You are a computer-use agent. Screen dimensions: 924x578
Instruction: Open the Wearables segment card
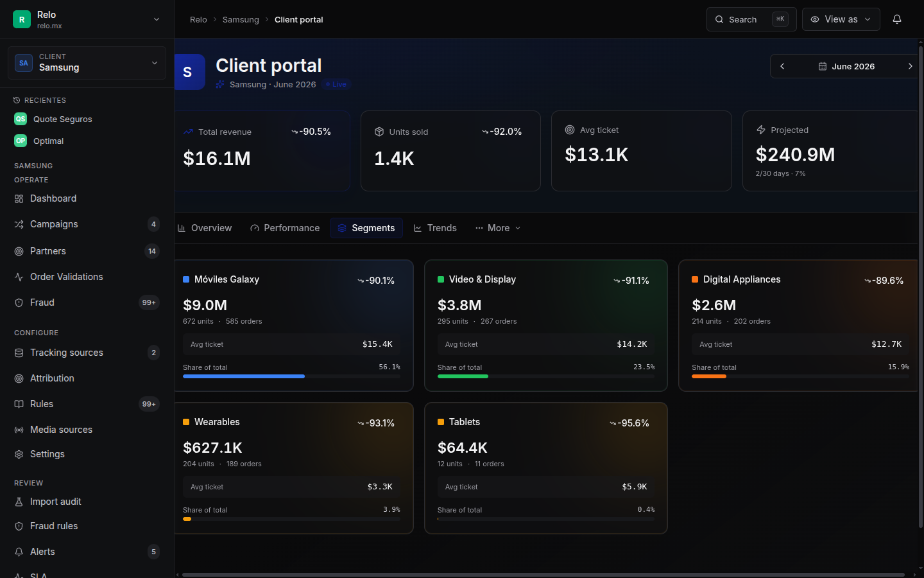(x=294, y=468)
